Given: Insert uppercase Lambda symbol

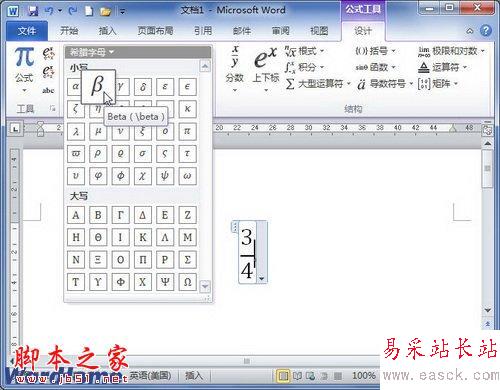Looking at the screenshot, I should [165, 237].
